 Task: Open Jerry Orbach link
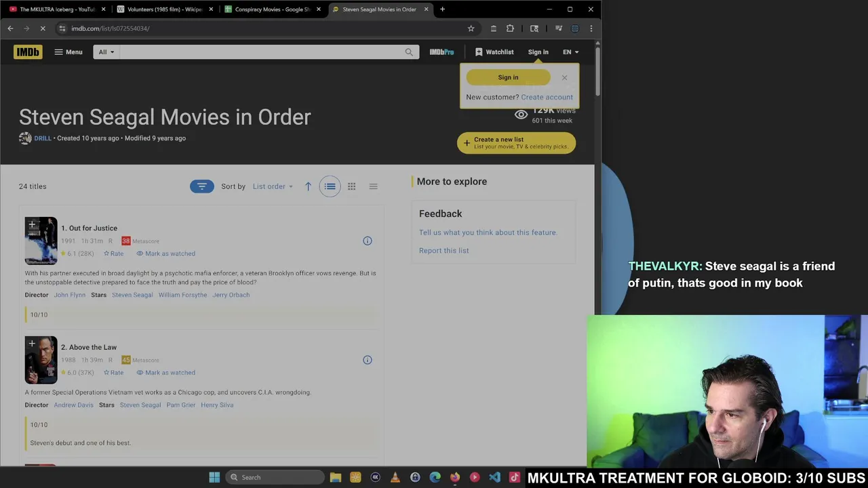pos(231,295)
